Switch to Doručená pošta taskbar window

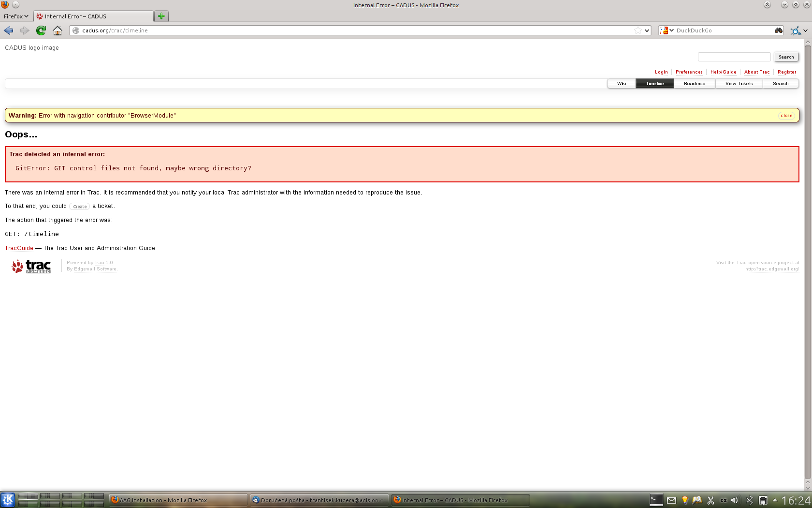click(319, 500)
